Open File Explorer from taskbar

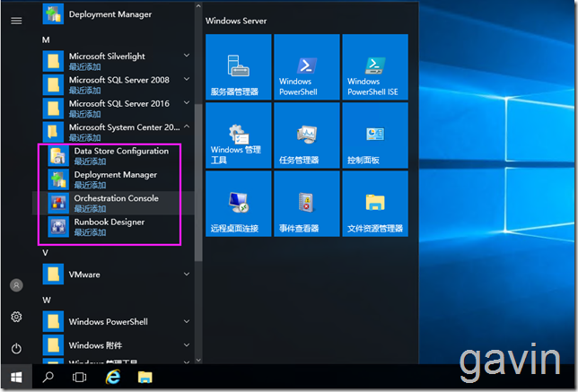tap(144, 377)
